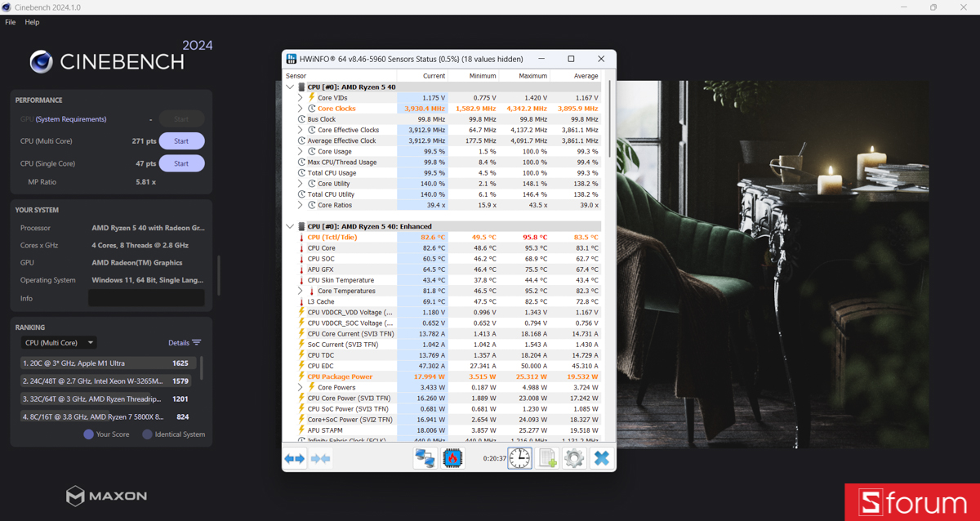Reset the elapsed time clock icon

(x=520, y=458)
